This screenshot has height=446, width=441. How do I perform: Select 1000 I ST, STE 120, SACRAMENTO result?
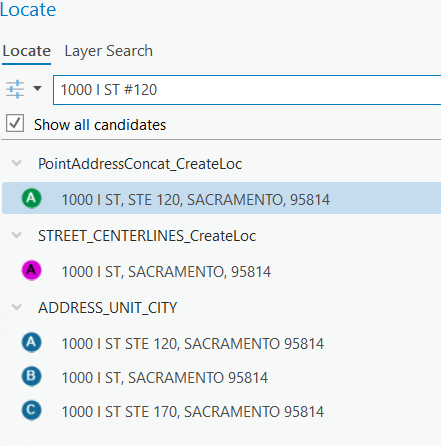(x=221, y=198)
